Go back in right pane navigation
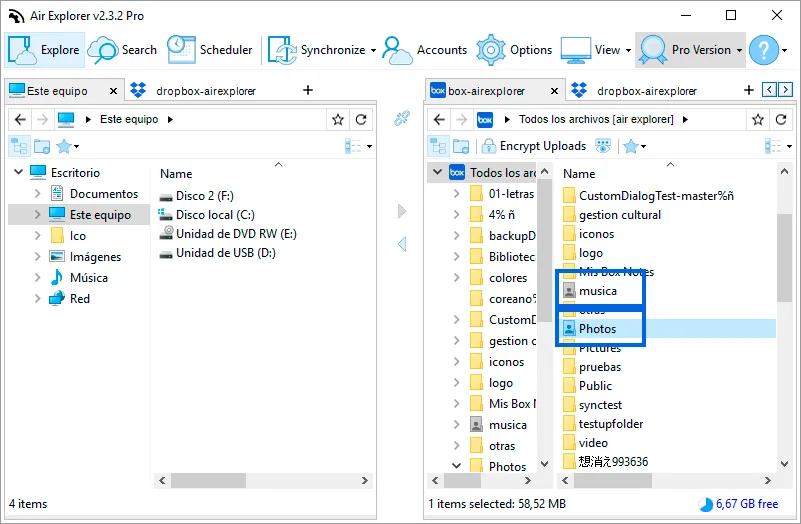 [x=439, y=120]
